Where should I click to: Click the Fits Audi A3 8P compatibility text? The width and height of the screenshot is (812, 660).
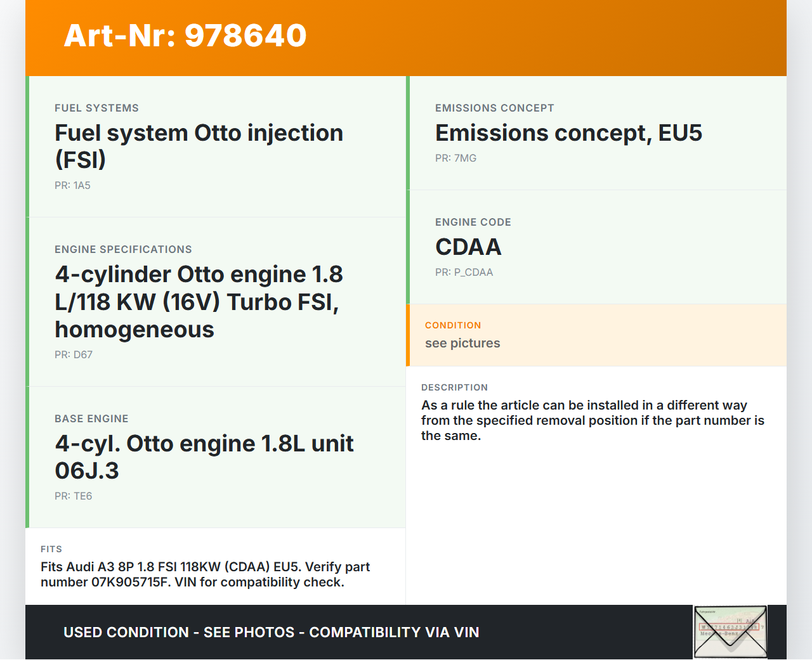pyautogui.click(x=205, y=574)
